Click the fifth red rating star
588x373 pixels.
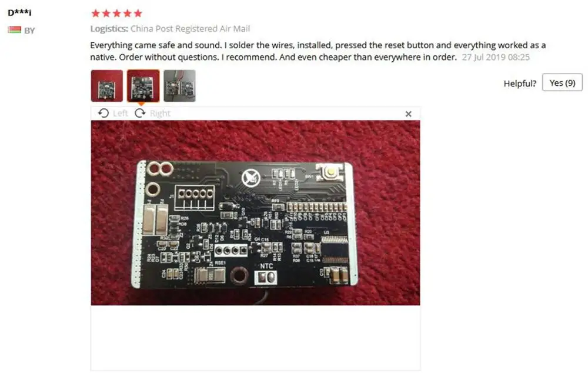138,14
